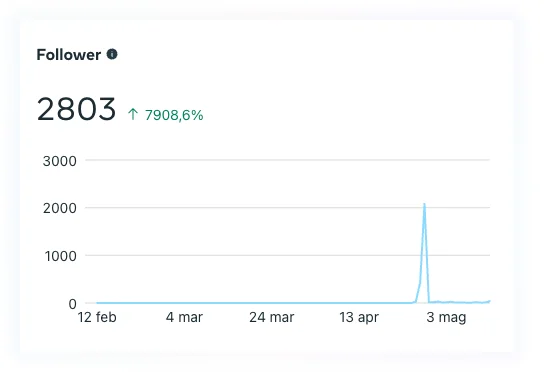Click the 13 apr date label
This screenshot has width=554, height=392.
(359, 317)
